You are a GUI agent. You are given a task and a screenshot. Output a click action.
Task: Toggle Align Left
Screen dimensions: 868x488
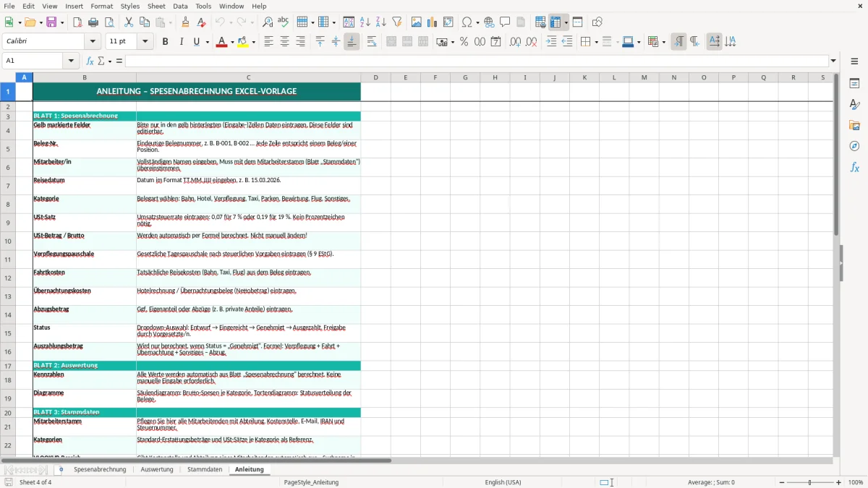pos(268,42)
